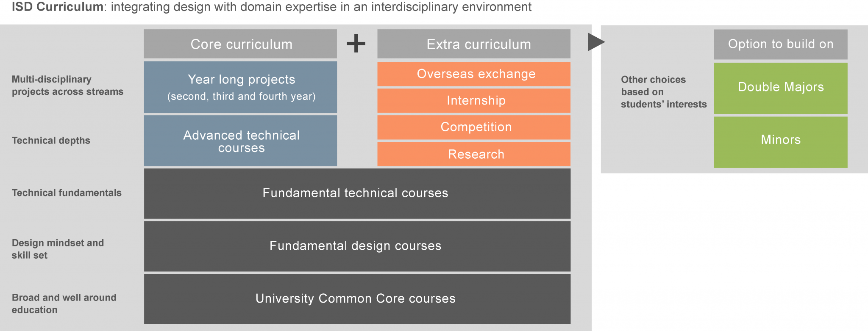The image size is (868, 331).
Task: Select the Extra curriculum header
Action: 474,44
